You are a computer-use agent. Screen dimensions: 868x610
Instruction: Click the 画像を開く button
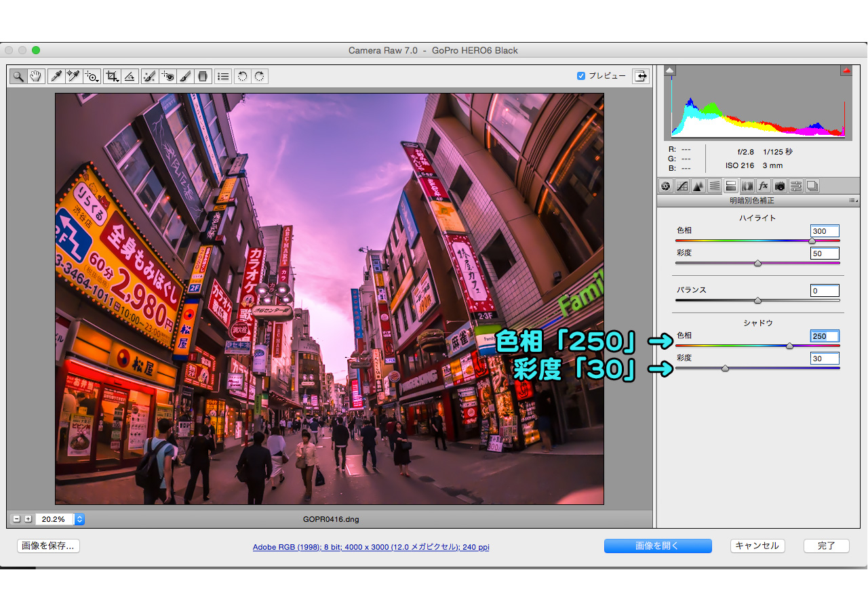(x=658, y=546)
